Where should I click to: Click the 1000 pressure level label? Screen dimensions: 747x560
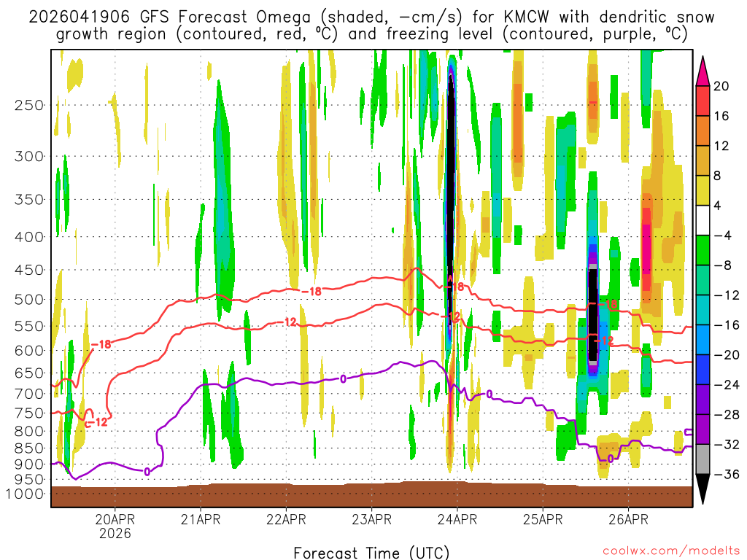[25, 494]
